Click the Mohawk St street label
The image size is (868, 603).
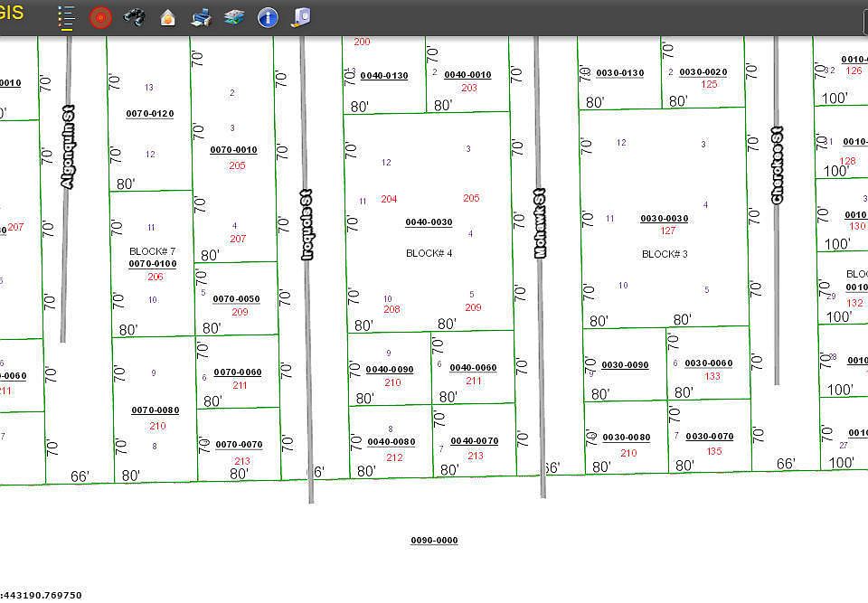(540, 222)
